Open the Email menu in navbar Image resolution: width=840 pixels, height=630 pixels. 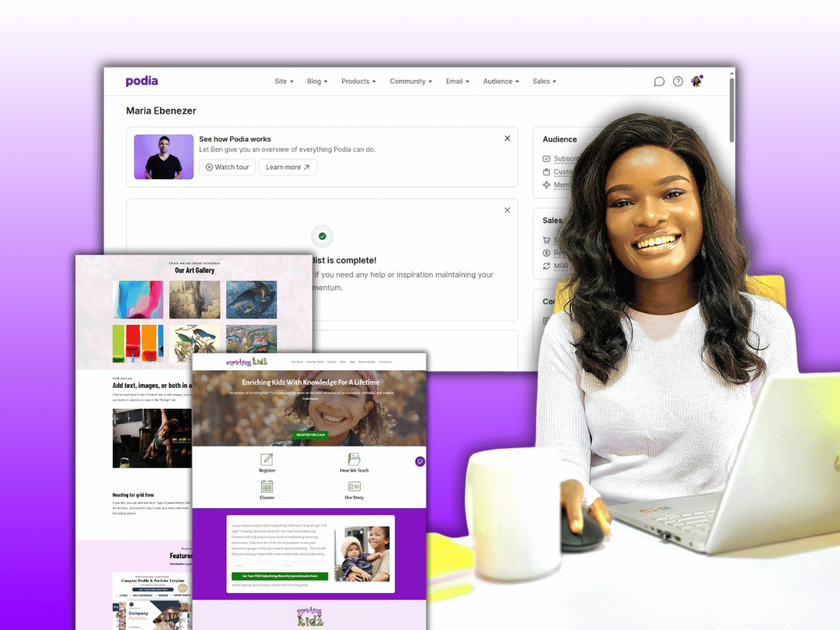tap(458, 81)
